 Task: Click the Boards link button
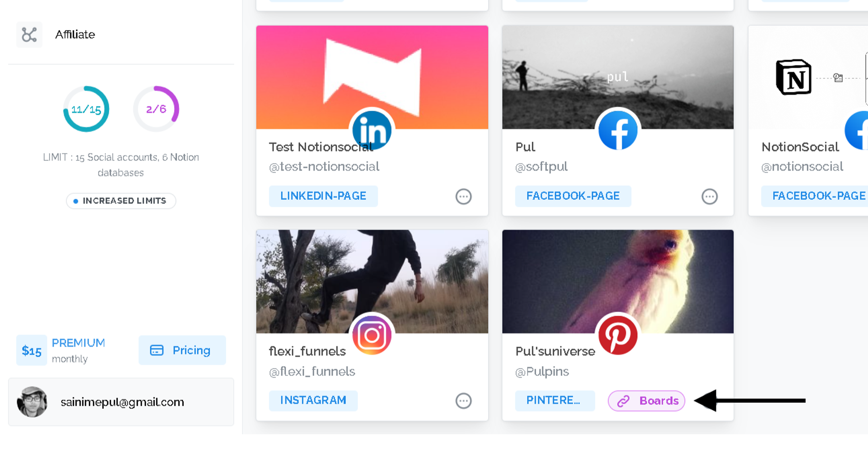pos(646,401)
